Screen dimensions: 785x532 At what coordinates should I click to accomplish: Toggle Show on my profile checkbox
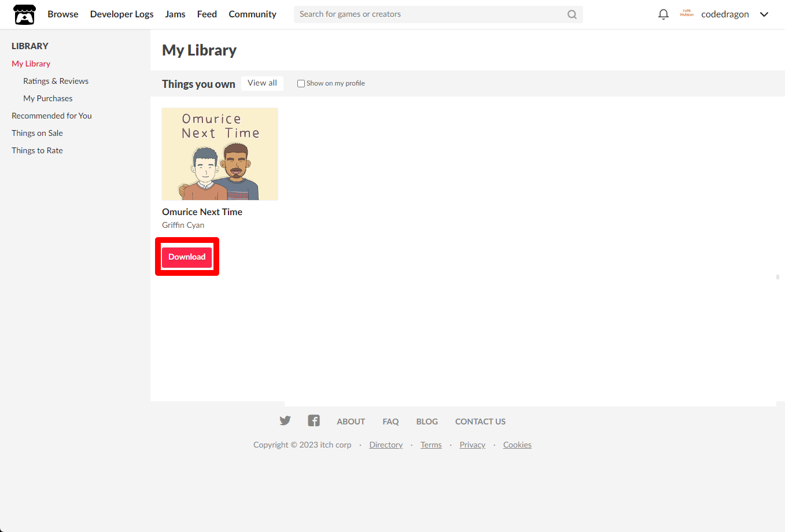click(301, 83)
